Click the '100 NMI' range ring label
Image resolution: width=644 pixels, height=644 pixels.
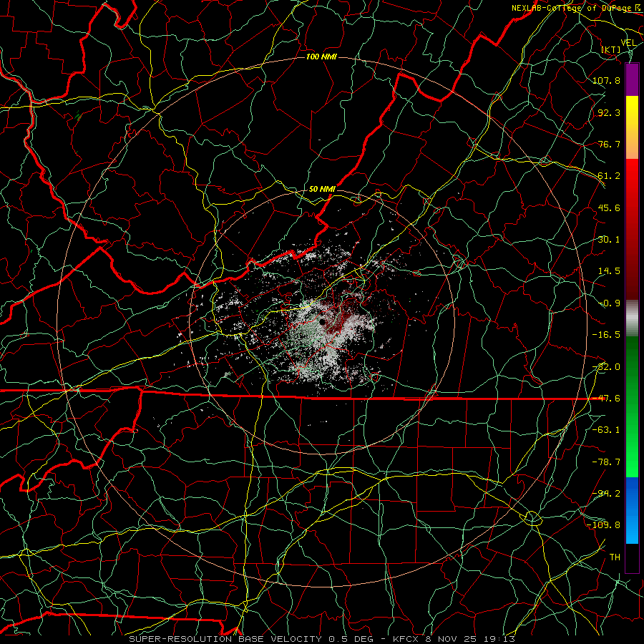pyautogui.click(x=321, y=57)
